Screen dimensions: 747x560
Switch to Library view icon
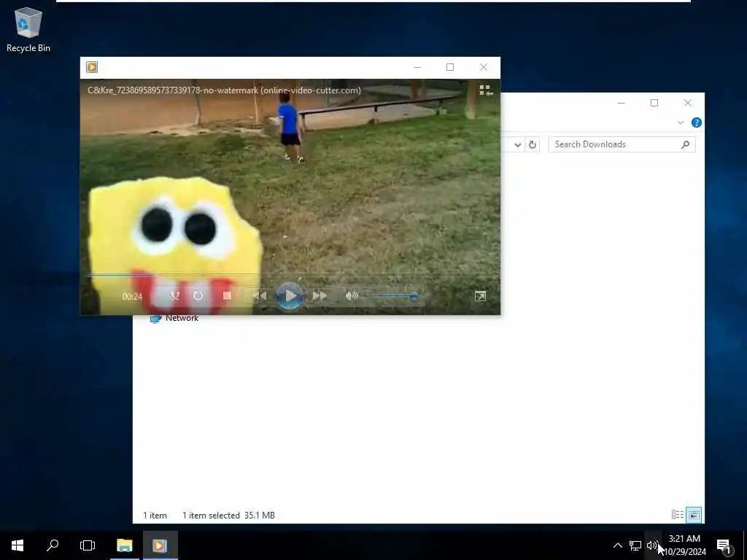(x=485, y=90)
